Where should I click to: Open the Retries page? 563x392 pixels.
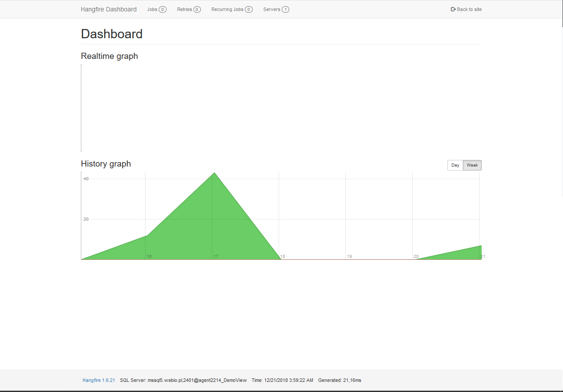[x=189, y=9]
